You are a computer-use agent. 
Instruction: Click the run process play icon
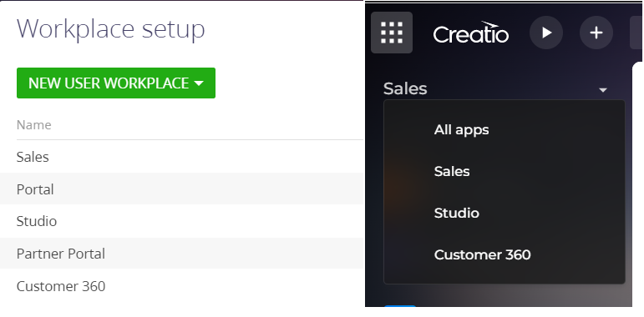(545, 33)
